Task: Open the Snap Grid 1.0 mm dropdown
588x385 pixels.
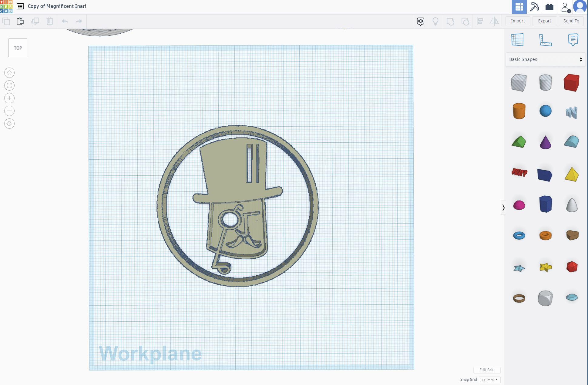Action: click(x=489, y=380)
